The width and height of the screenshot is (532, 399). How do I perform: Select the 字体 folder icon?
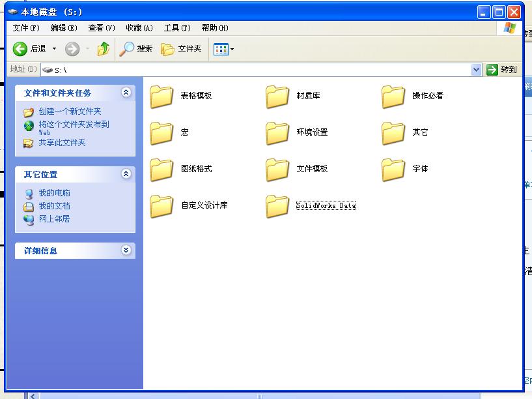(393, 170)
